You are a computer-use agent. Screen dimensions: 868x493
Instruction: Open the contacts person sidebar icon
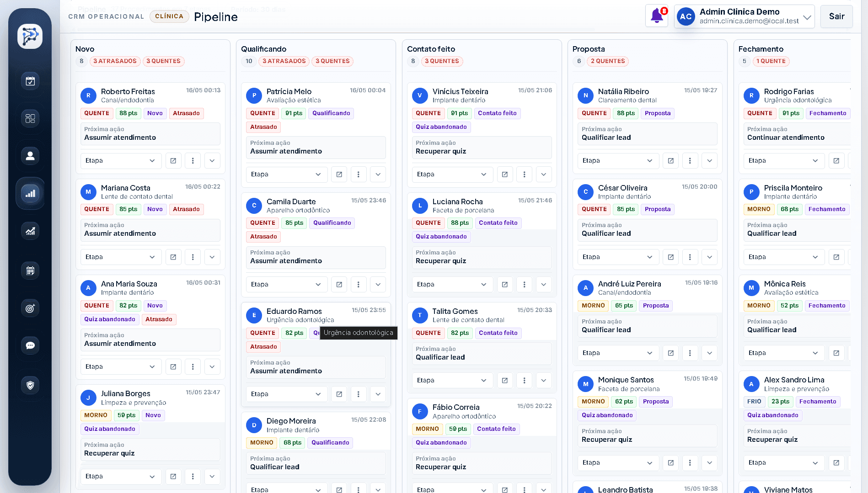(x=30, y=156)
